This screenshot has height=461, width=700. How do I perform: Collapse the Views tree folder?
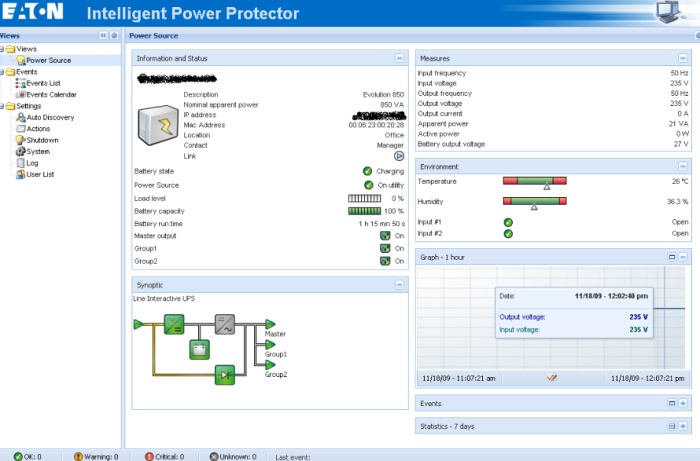click(2, 49)
